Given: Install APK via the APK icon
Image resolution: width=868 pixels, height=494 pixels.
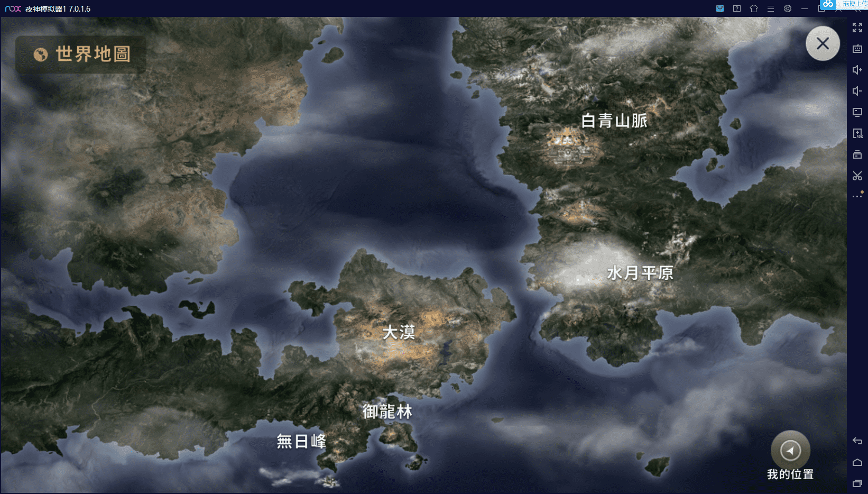Looking at the screenshot, I should [857, 133].
